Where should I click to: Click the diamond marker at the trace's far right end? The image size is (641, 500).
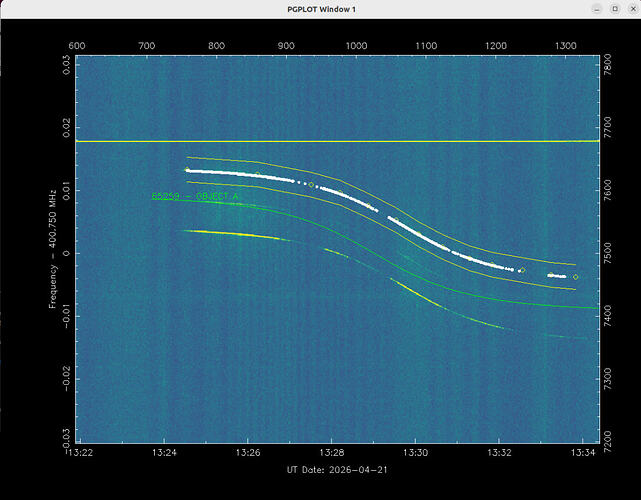pos(576,277)
